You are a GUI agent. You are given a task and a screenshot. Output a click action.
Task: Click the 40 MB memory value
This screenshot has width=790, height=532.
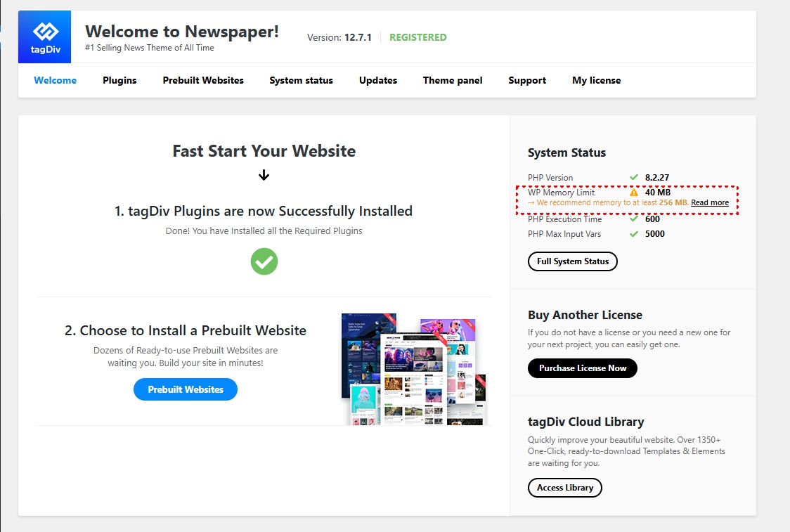point(657,193)
